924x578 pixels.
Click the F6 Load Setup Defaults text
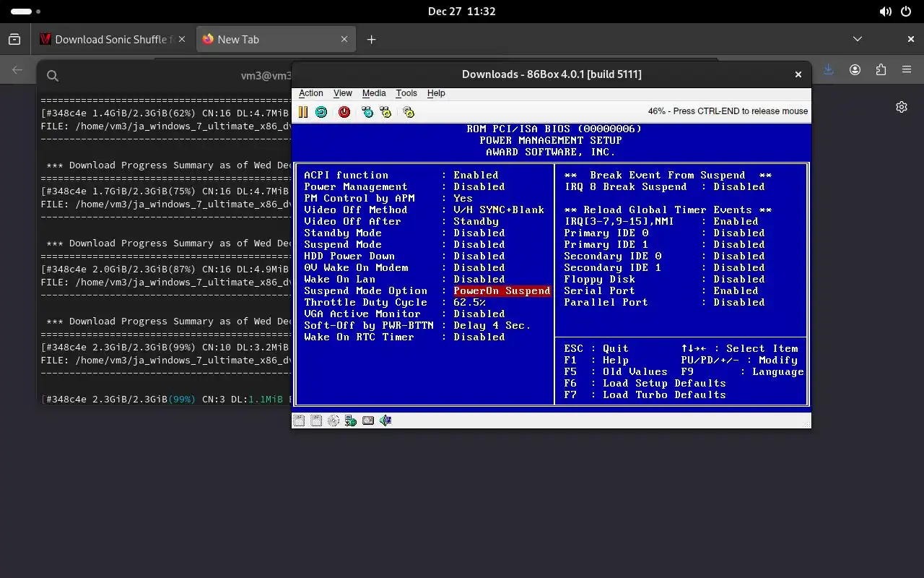point(645,384)
